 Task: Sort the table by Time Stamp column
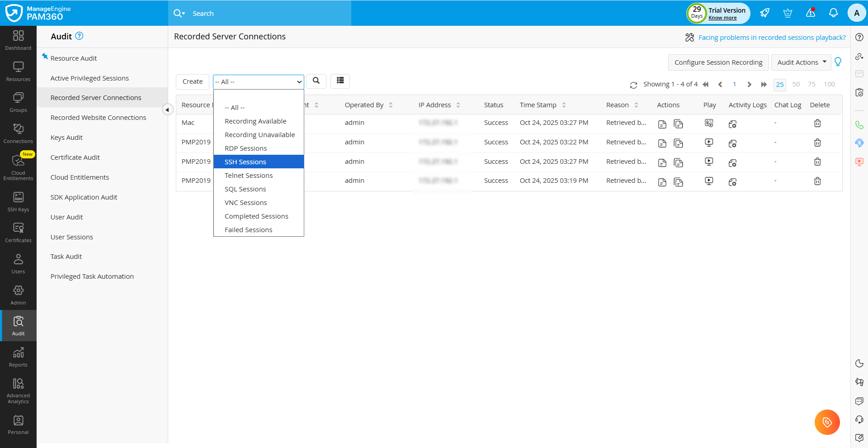point(564,105)
